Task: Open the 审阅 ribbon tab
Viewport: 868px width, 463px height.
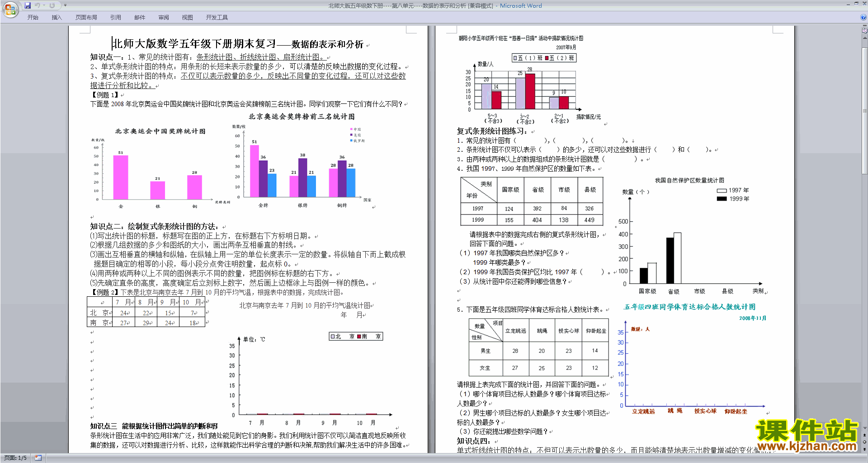Action: pyautogui.click(x=164, y=18)
